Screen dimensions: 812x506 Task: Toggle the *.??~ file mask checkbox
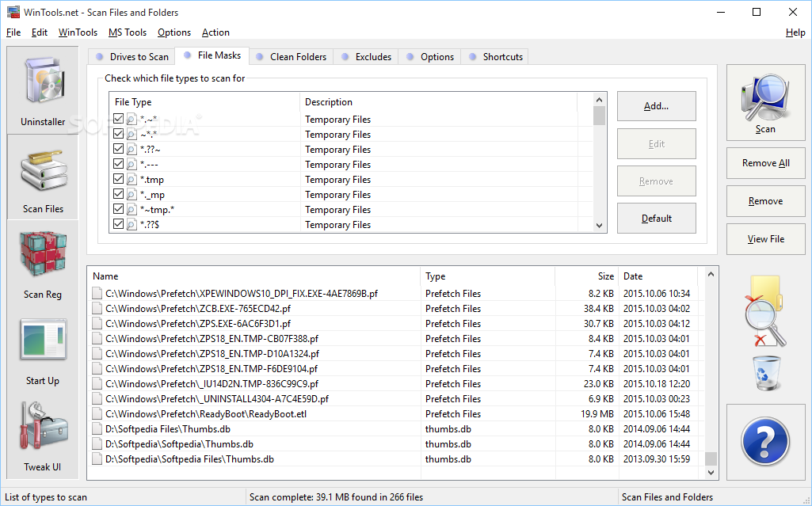[x=118, y=149]
